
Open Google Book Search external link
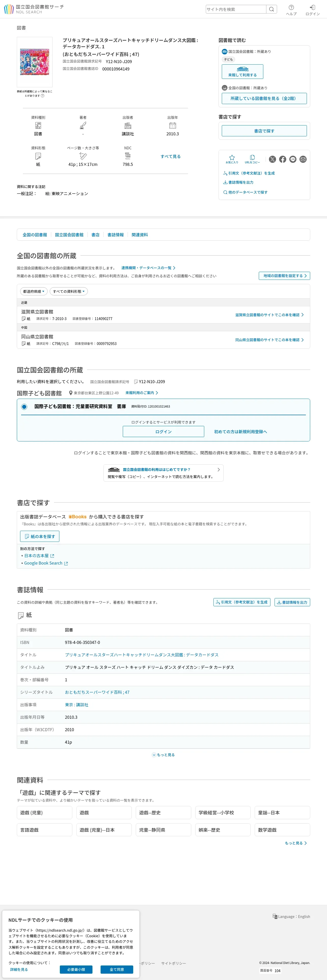coord(46,563)
